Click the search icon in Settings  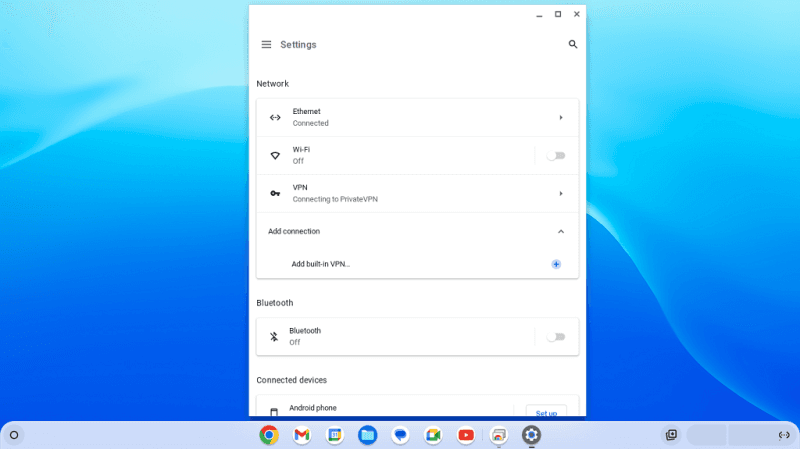coord(573,45)
